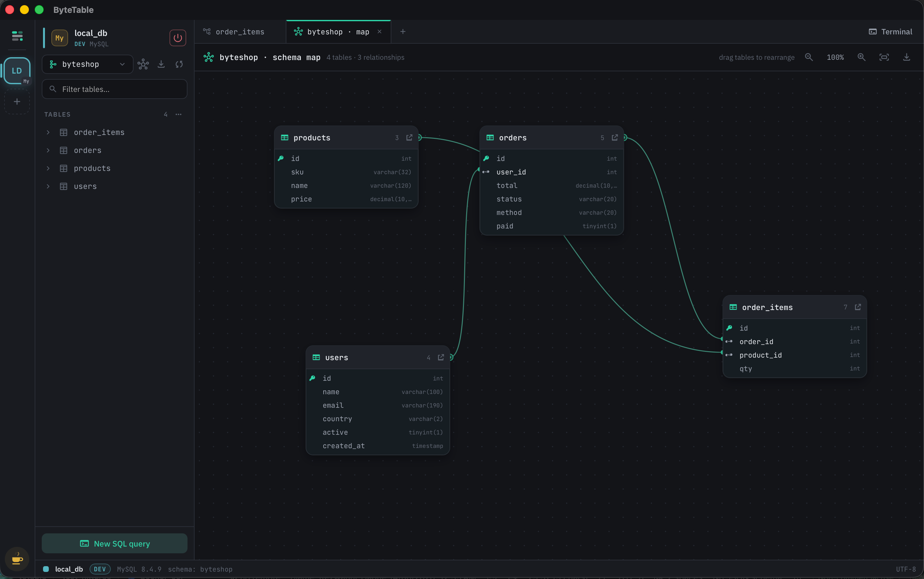Image resolution: width=924 pixels, height=579 pixels.
Task: Click MySQL 8.4.9 version text
Action: [x=139, y=569]
